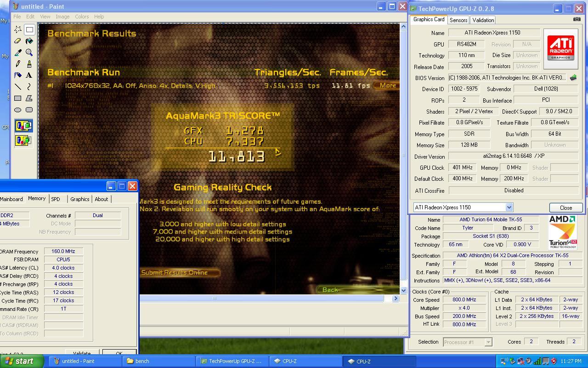This screenshot has width=588, height=368.
Task: Expand the ATI Radeon Xpress 1150 dropdown
Action: (x=509, y=207)
